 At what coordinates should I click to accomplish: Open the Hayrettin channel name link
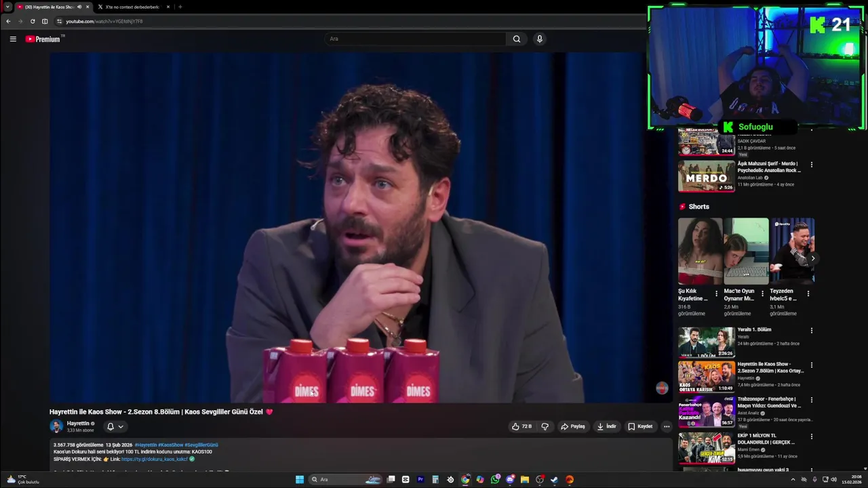[78, 424]
